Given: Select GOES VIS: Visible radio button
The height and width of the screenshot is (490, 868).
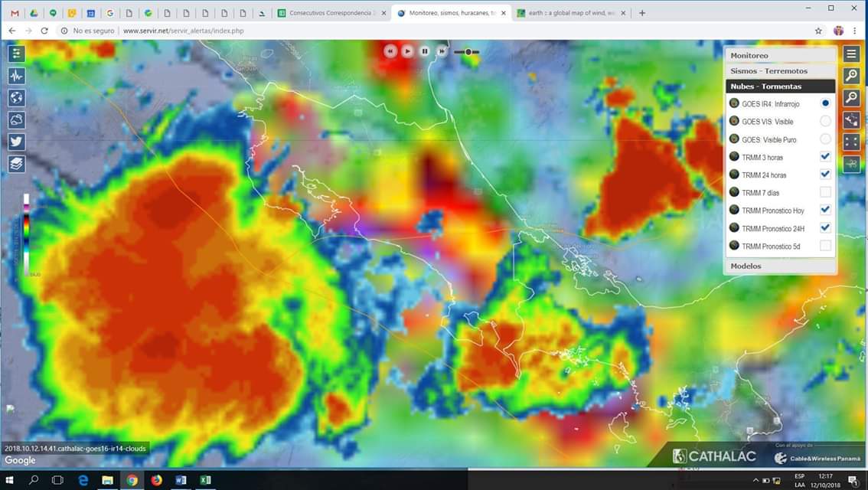Looking at the screenshot, I should pyautogui.click(x=825, y=121).
